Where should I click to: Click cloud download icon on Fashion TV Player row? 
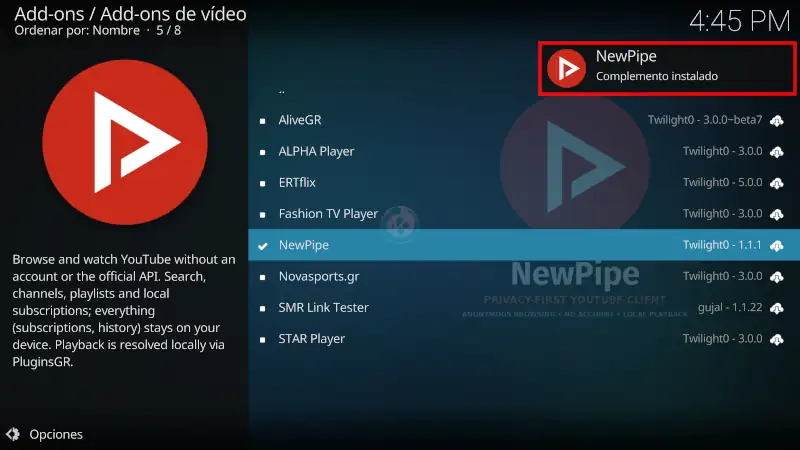[777, 214]
